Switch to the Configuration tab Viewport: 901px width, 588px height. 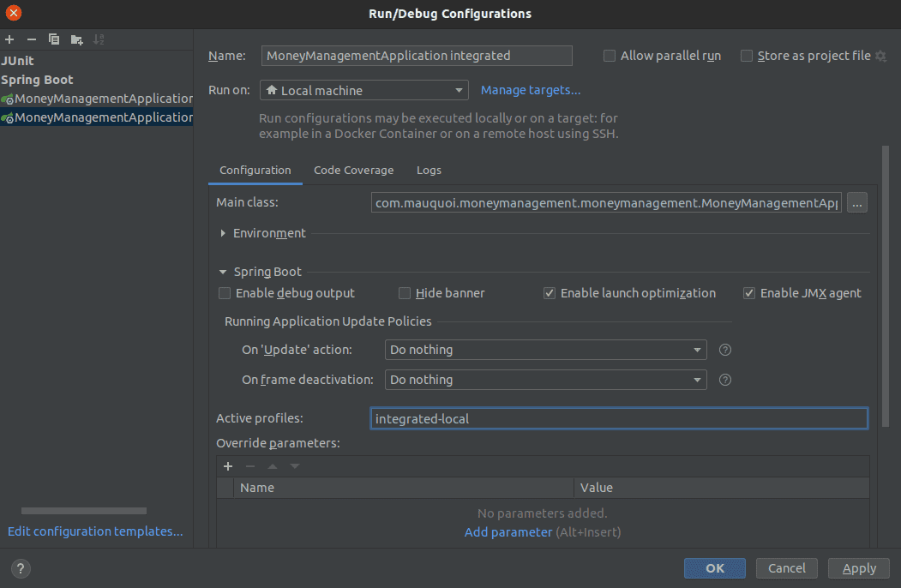coord(255,170)
